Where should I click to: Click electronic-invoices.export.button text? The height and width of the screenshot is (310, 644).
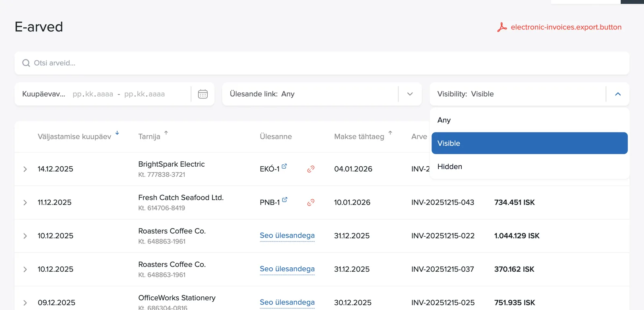pos(566,27)
